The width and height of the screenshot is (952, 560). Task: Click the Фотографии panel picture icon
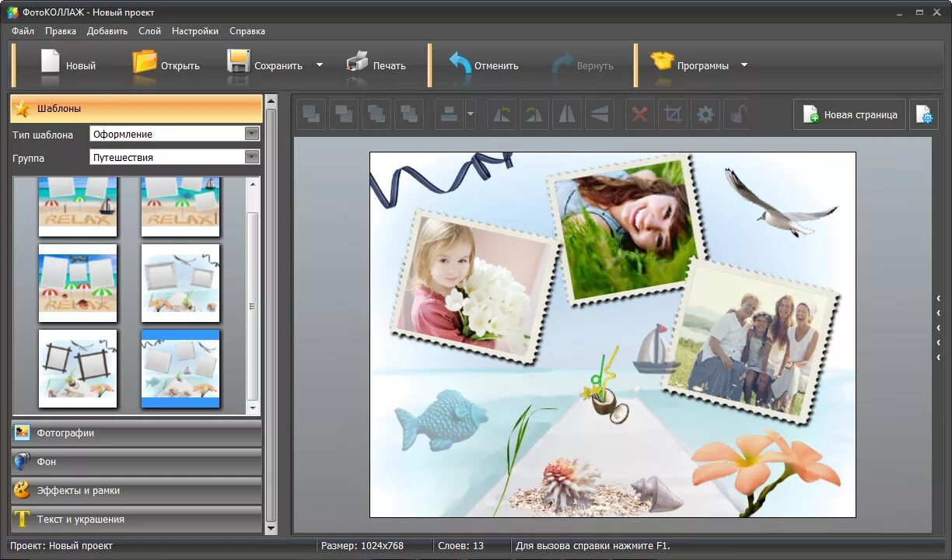point(23,432)
